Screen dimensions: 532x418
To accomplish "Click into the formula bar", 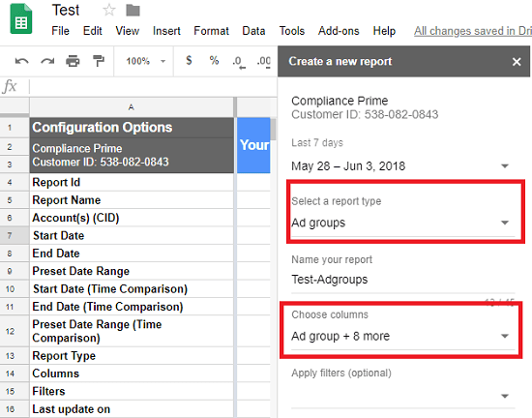I will pyautogui.click(x=153, y=86).
